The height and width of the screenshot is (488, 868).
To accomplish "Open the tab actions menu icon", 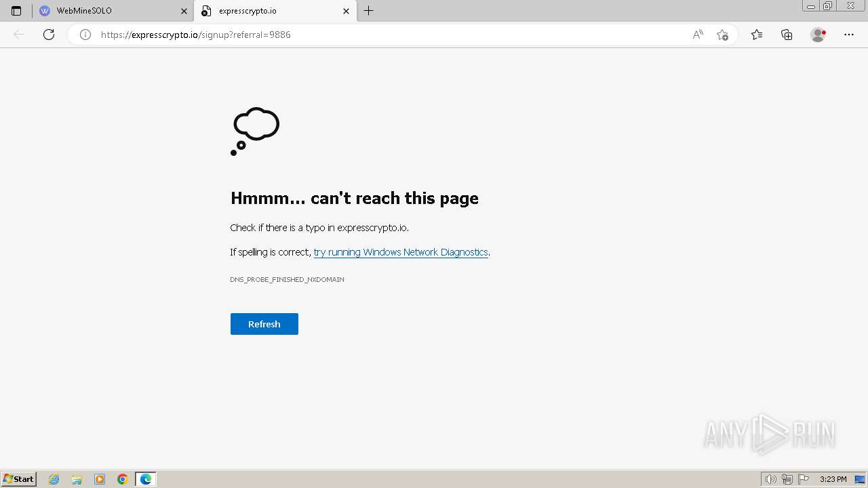I will pyautogui.click(x=16, y=11).
